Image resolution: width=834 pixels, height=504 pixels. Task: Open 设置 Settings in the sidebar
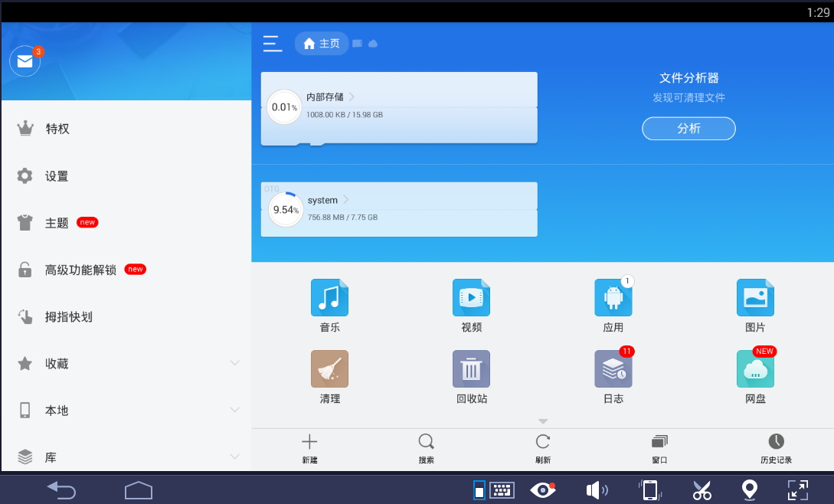(x=57, y=175)
